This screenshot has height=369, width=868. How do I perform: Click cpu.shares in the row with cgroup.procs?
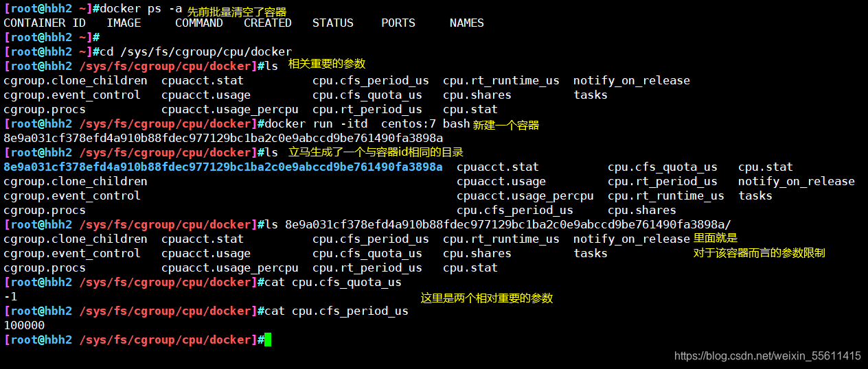(642, 210)
